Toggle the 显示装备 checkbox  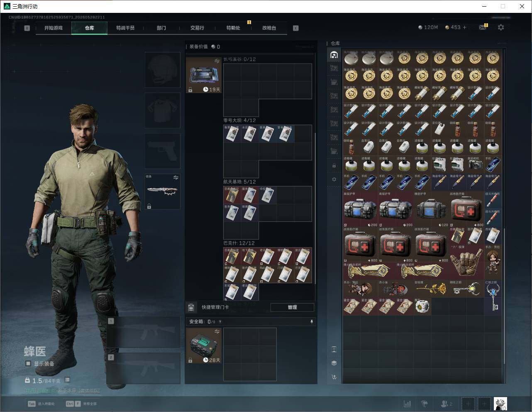(28, 363)
